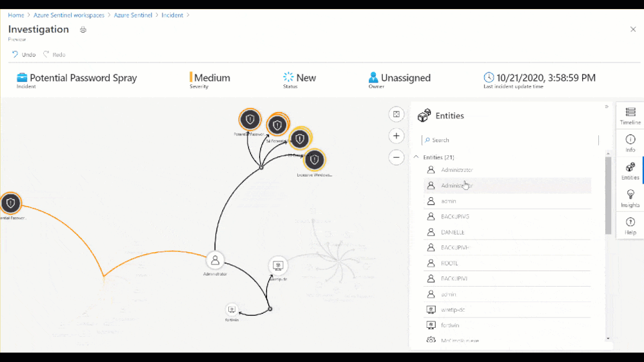The width and height of the screenshot is (644, 362).
Task: Select the DANIELLE entity row
Action: pyautogui.click(x=507, y=233)
